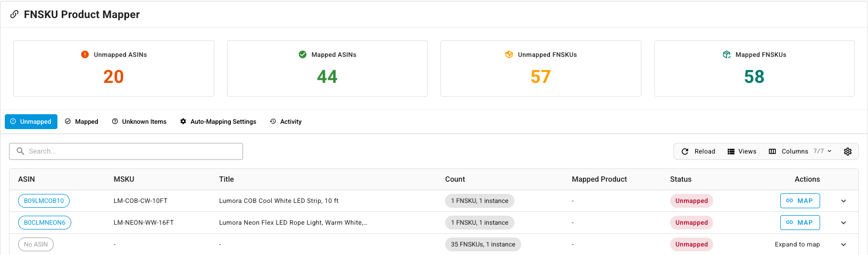Click inside the Search field
Image resolution: width=868 pixels, height=255 pixels.
click(x=126, y=151)
